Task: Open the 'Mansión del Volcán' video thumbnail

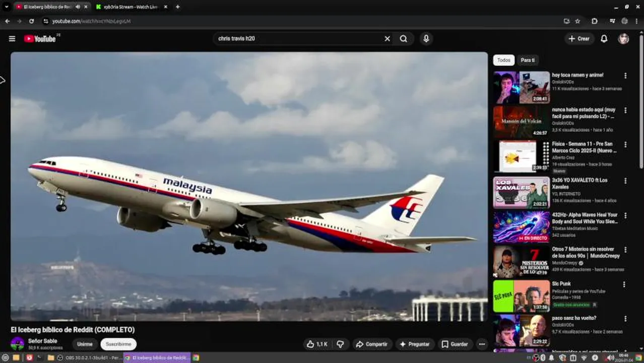Action: pyautogui.click(x=522, y=122)
